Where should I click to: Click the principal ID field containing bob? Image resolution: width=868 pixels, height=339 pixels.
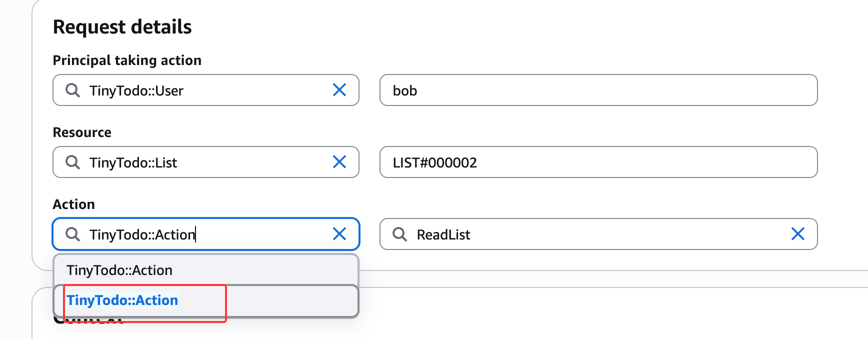(x=598, y=90)
